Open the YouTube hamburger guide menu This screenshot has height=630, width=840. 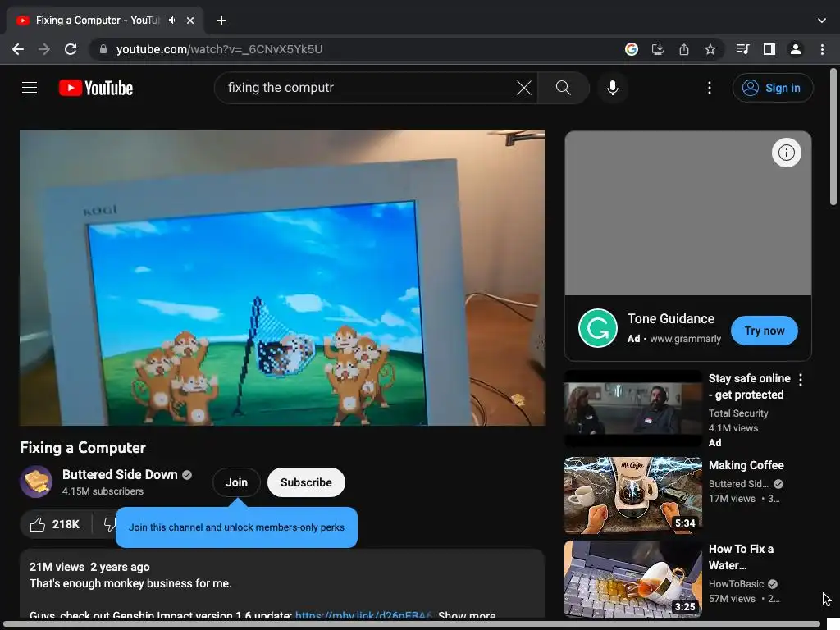(x=30, y=87)
